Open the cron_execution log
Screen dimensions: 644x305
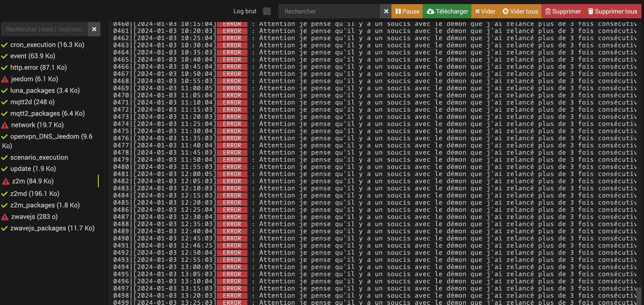tap(47, 45)
